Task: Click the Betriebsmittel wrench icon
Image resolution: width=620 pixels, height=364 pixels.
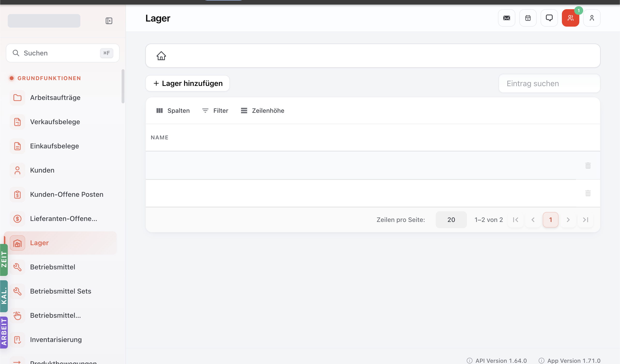Action: (17, 267)
